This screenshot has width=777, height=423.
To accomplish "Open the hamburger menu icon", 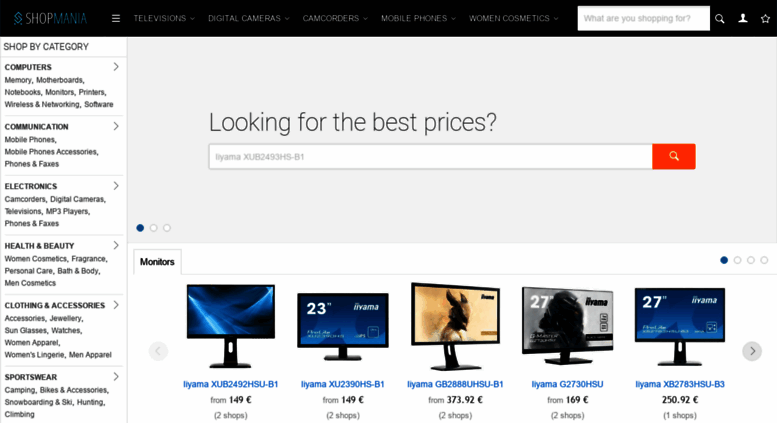I will pyautogui.click(x=116, y=18).
